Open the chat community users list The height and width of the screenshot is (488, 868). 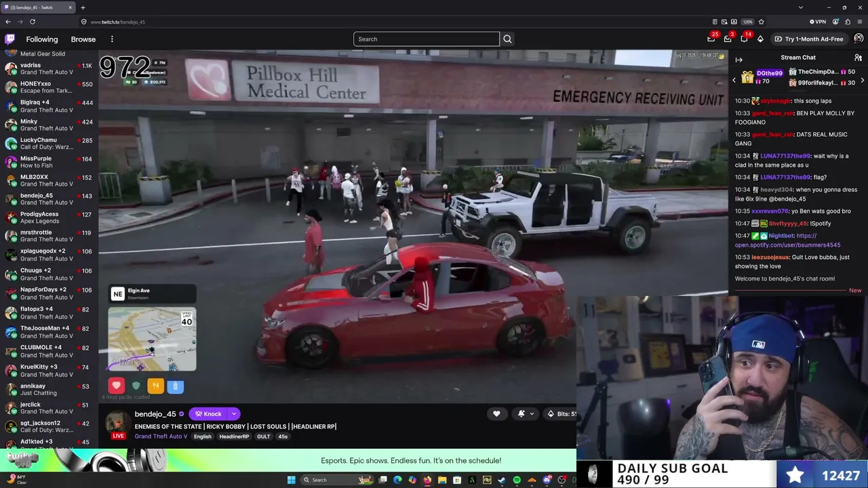click(x=858, y=58)
